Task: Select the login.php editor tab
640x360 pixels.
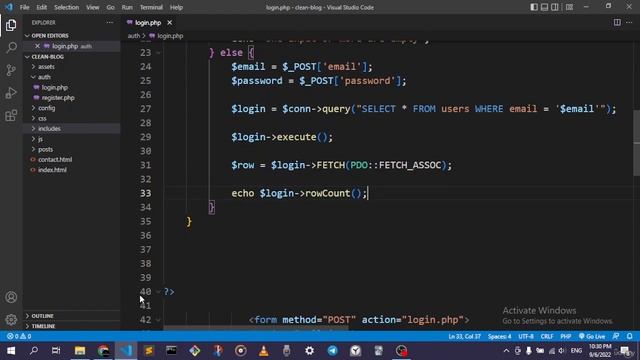Action: pyautogui.click(x=147, y=23)
